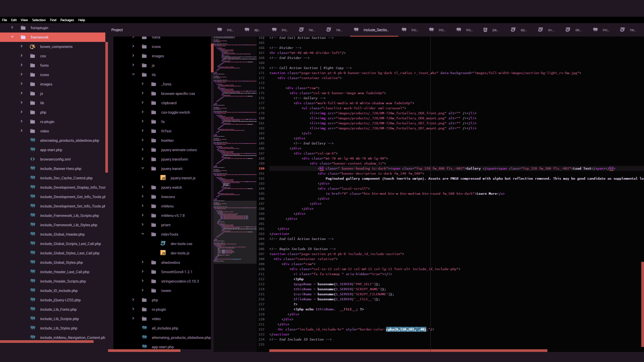Click the browserconfig.xml code icon
The height and width of the screenshot is (362, 644).
click(33, 159)
